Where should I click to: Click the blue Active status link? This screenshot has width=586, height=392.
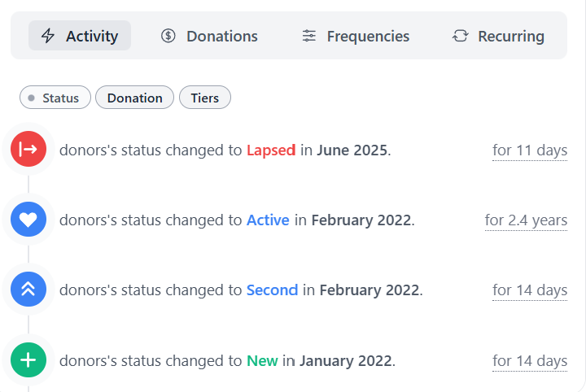pos(268,220)
